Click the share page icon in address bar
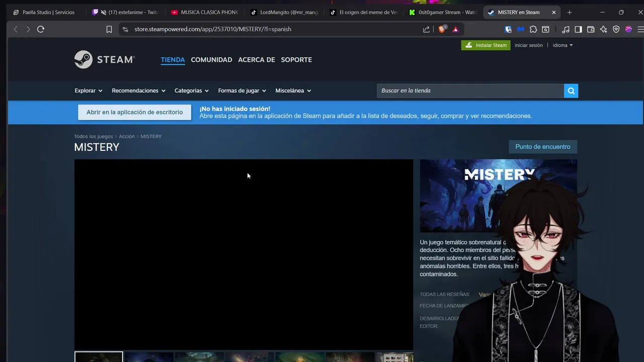The height and width of the screenshot is (362, 644). tap(426, 29)
